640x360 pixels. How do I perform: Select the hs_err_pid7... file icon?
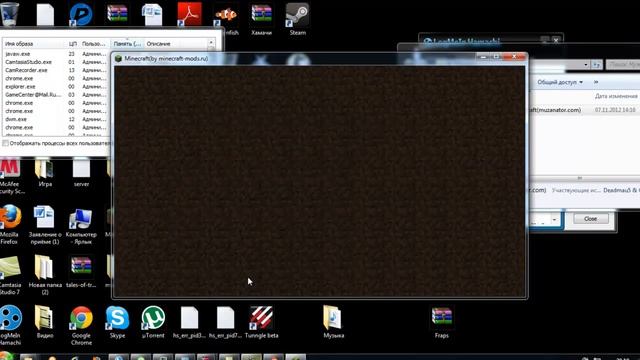[225, 322]
